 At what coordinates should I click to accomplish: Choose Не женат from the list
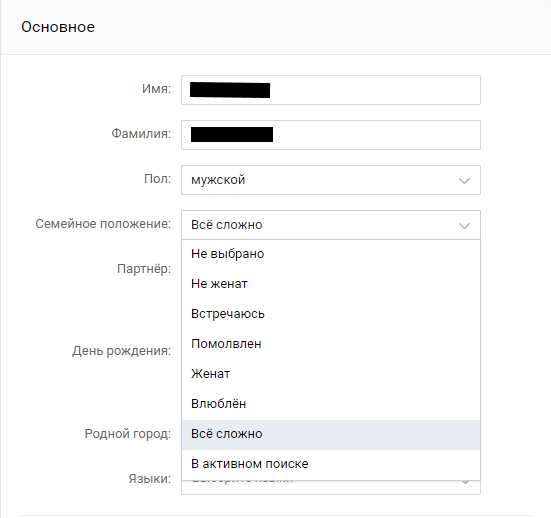(331, 284)
